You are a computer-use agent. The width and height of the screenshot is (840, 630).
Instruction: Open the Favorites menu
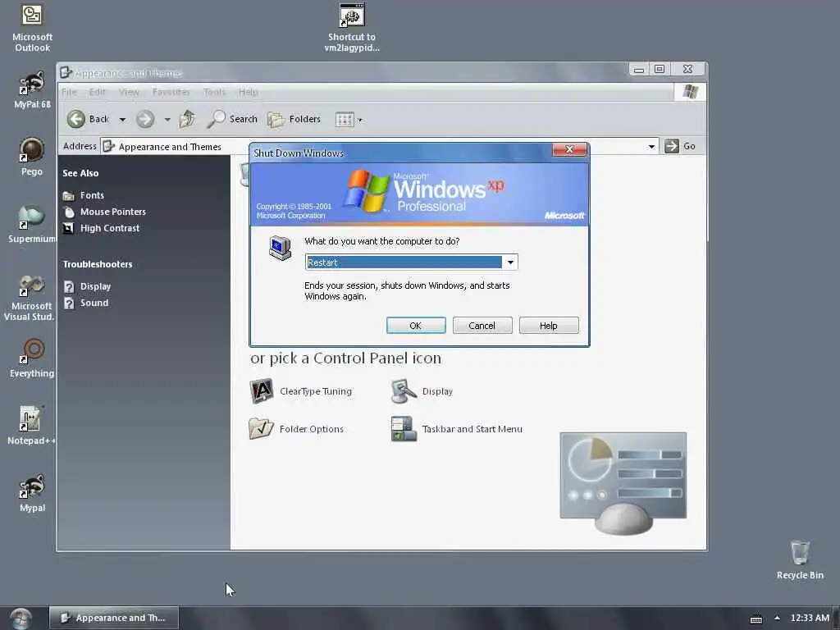tap(171, 92)
